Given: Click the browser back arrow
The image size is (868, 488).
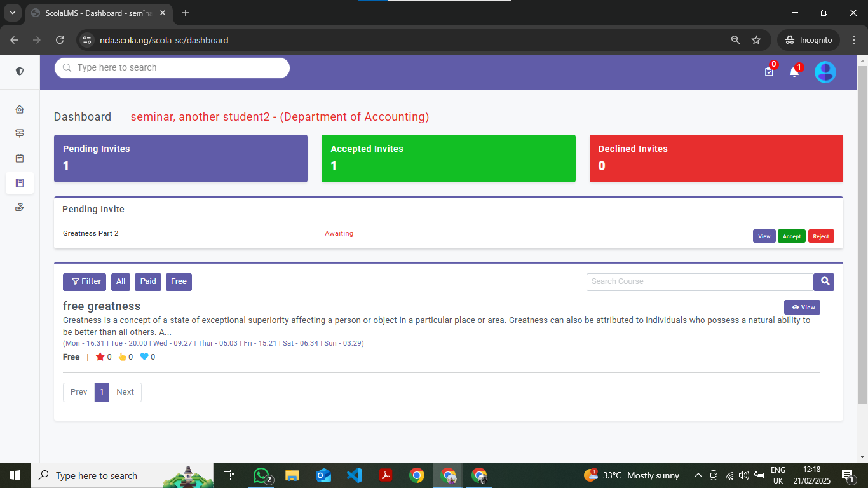Looking at the screenshot, I should [x=14, y=40].
